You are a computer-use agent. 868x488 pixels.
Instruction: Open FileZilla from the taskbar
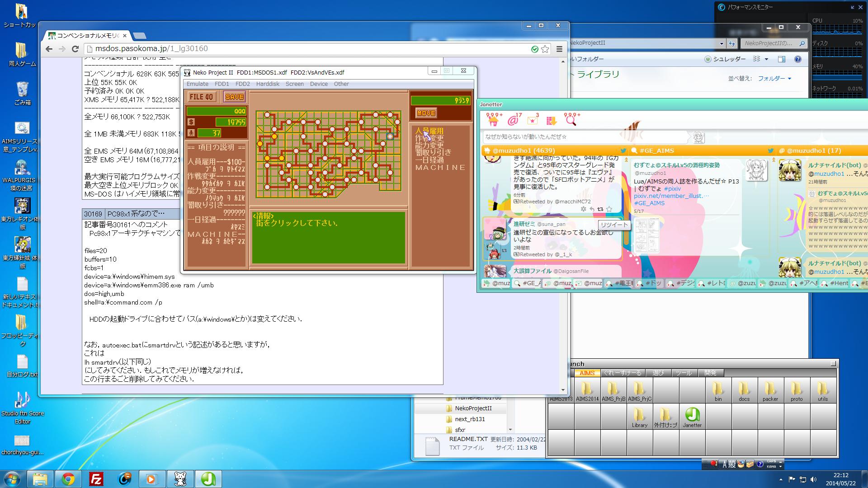point(96,479)
